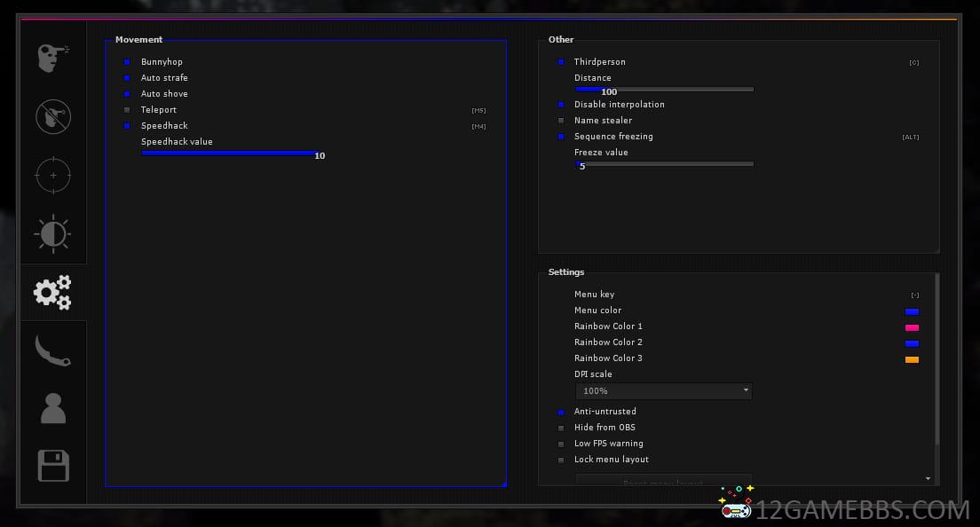The height and width of the screenshot is (527, 980).
Task: Open the karambit knife sidebar icon
Action: (x=53, y=350)
